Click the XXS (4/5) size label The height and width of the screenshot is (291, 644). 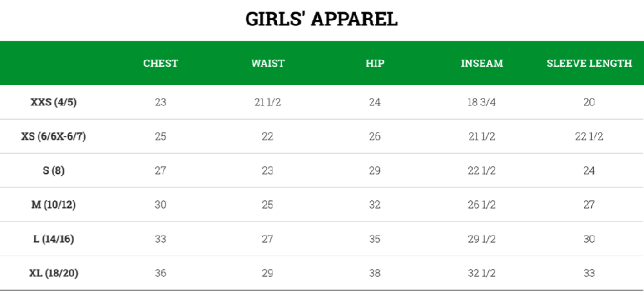tap(53, 102)
